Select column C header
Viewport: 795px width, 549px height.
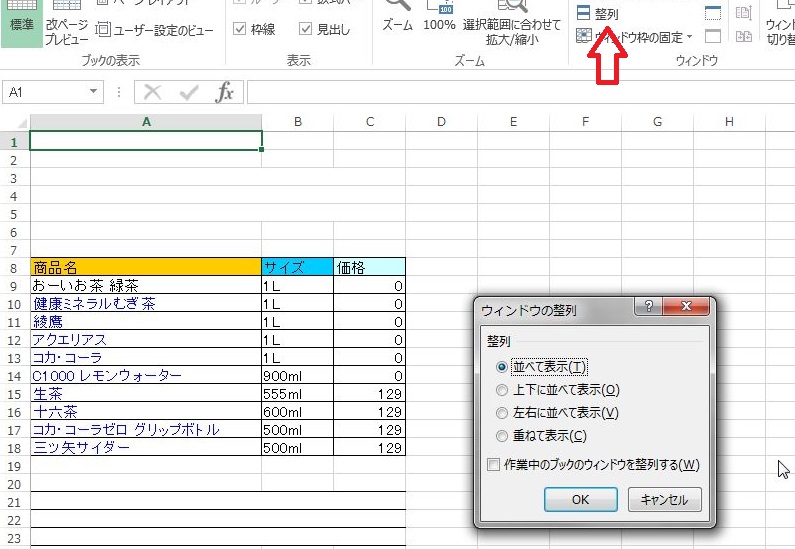pos(370,122)
